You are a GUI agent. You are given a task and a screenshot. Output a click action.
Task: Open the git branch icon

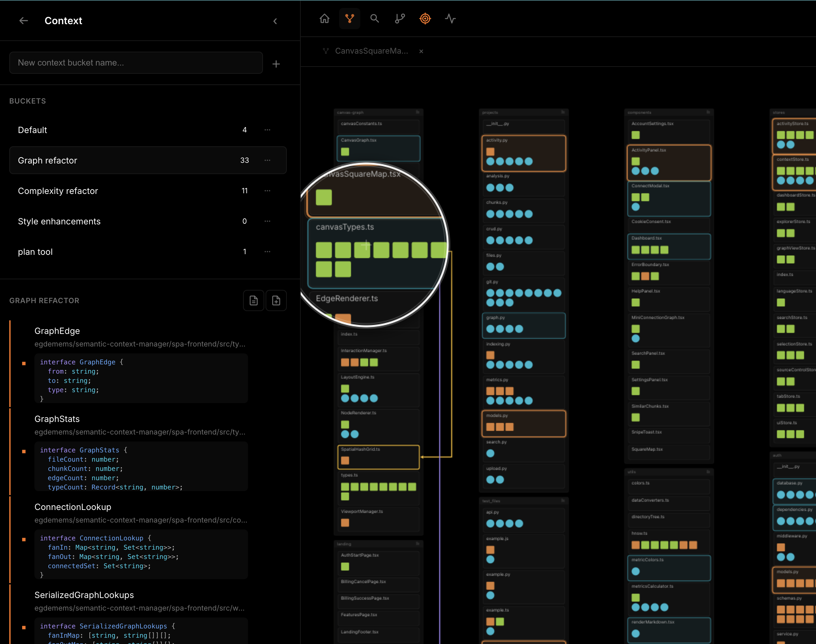(399, 19)
